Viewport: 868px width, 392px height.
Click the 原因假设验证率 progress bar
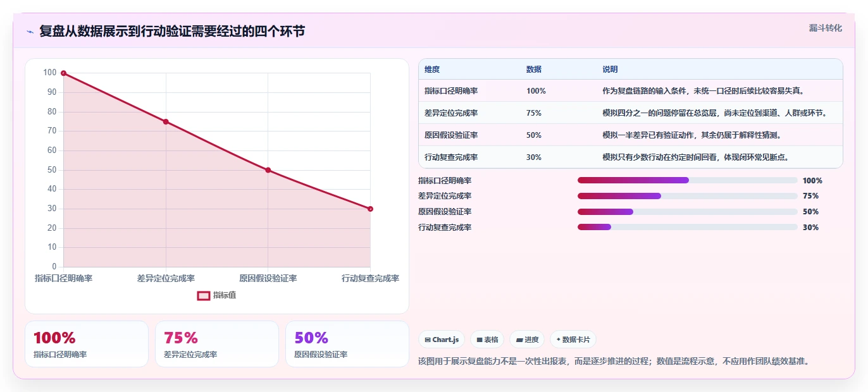coord(687,212)
